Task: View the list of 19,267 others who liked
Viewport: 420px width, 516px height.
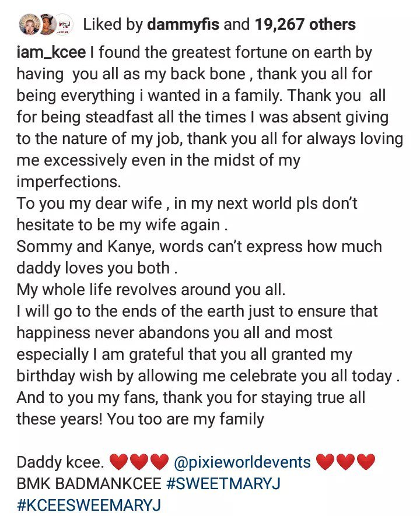Action: 305,24
